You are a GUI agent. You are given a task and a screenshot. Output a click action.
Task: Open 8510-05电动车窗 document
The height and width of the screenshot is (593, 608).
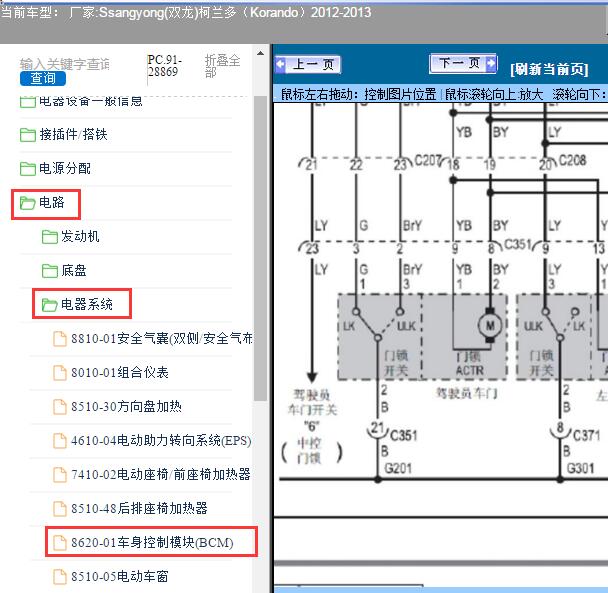click(x=120, y=576)
